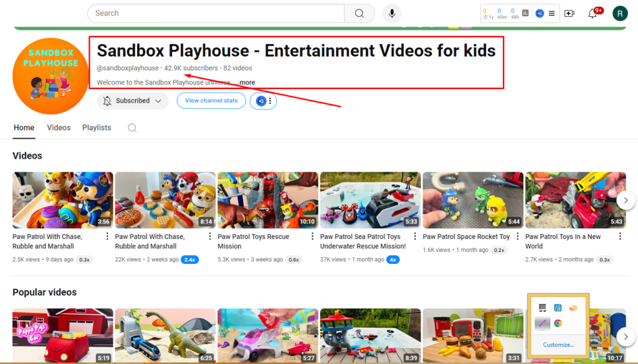This screenshot has width=638, height=364.
Task: Switch to the Videos tab
Action: (59, 128)
